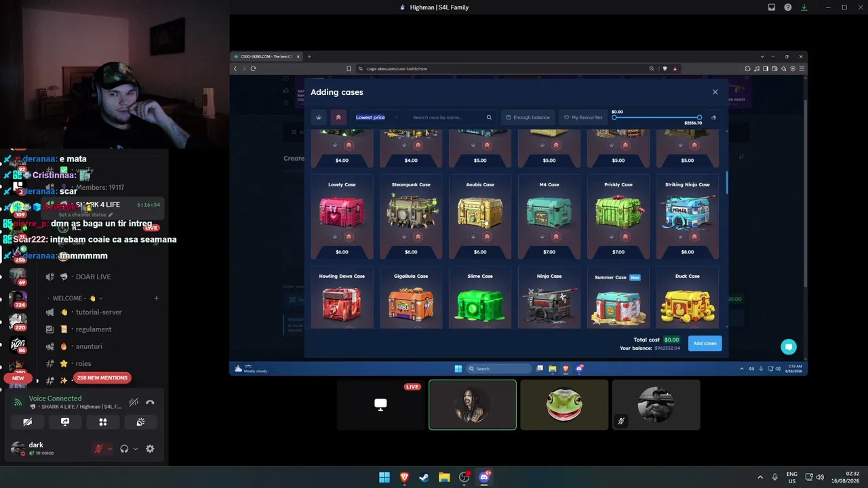Viewport: 868px width, 488px height.
Task: Select the Ninja Case
Action: [549, 298]
